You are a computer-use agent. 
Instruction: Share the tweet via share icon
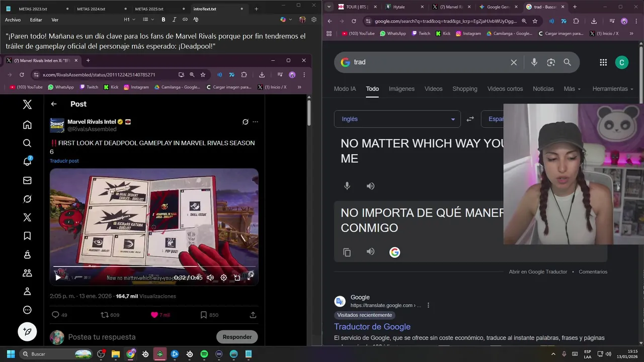pyautogui.click(x=253, y=315)
